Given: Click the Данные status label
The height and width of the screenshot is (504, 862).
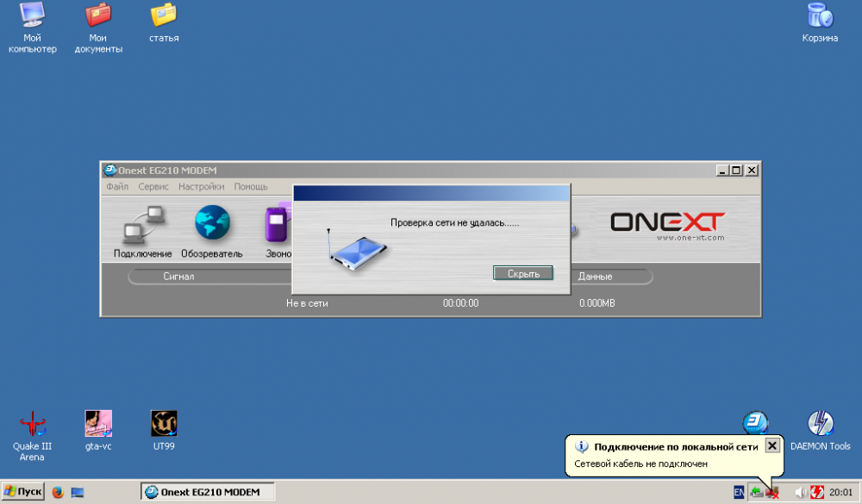Looking at the screenshot, I should (595, 277).
